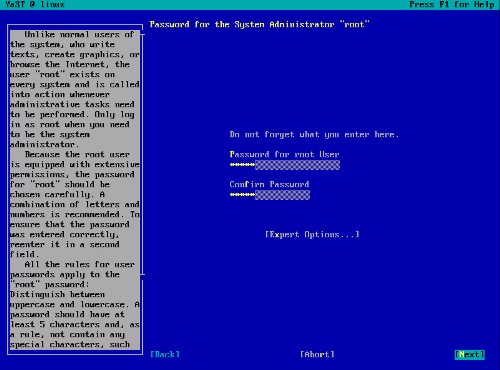Click the heading 'Password for the System Administrator'
The image size is (500, 370).
coord(242,24)
